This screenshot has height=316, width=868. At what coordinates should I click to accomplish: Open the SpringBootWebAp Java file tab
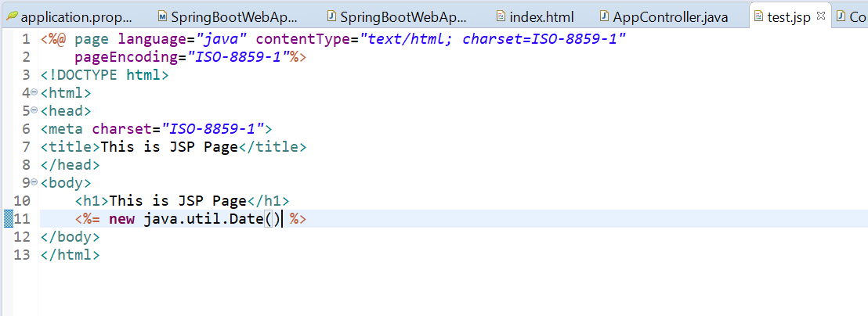pyautogui.click(x=396, y=17)
